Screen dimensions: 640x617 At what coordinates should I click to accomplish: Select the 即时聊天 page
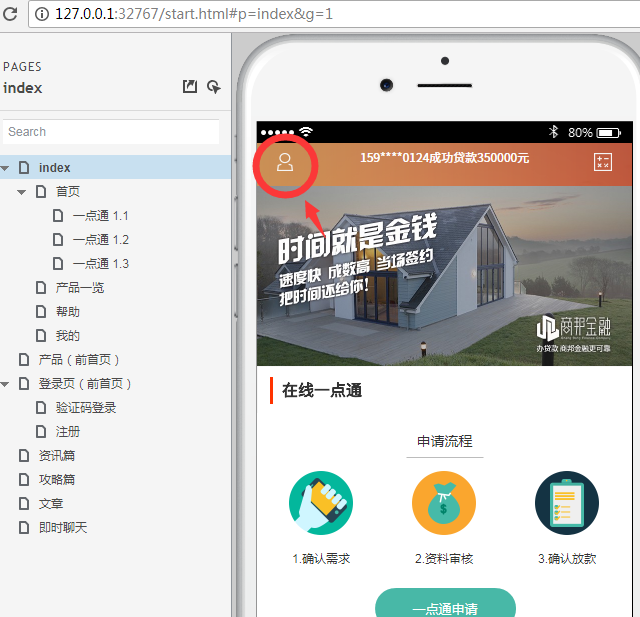pos(63,528)
